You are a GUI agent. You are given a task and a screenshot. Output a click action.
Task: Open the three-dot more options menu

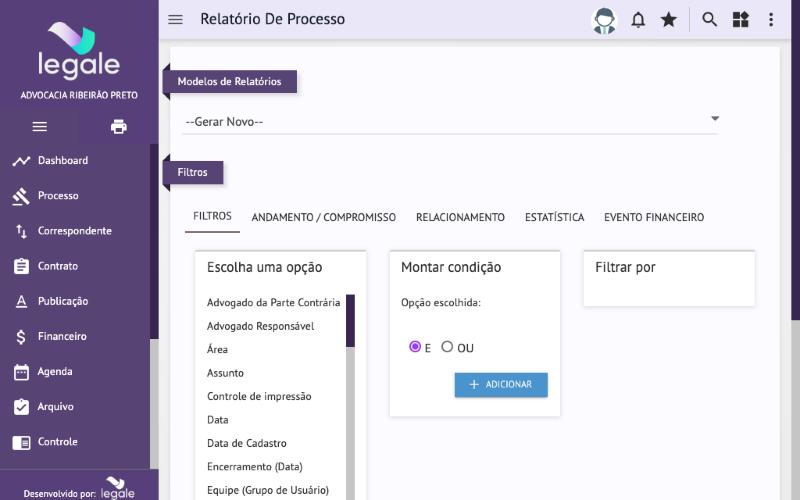pos(771,19)
